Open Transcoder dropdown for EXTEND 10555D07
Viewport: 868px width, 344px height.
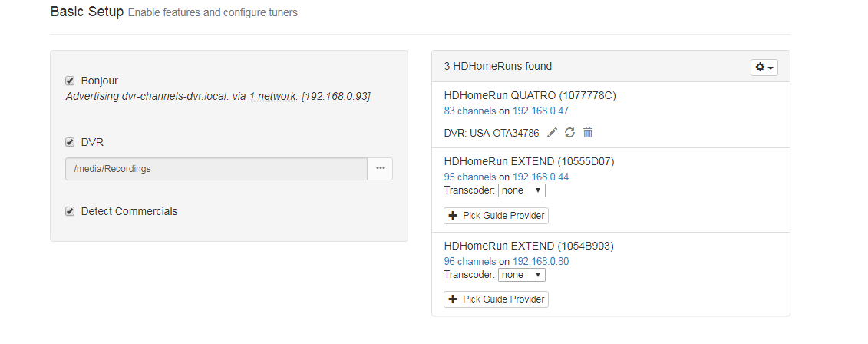521,190
